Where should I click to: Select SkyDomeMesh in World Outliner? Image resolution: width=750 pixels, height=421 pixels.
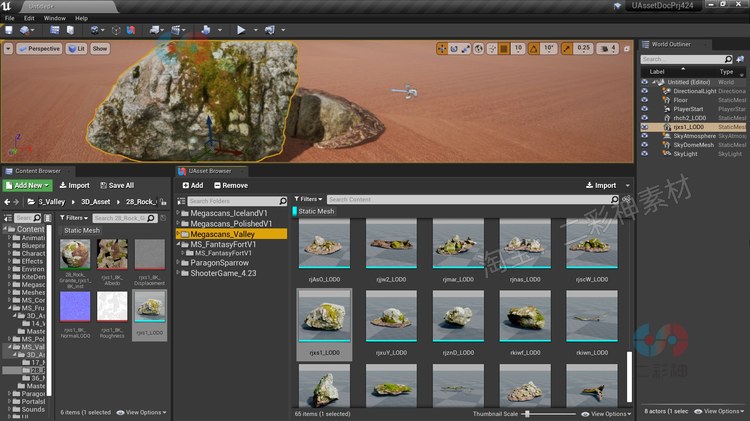(694, 145)
